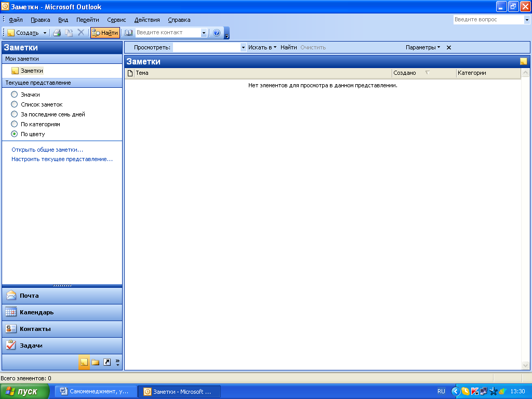Open the Задачи navigation pane

point(62,345)
